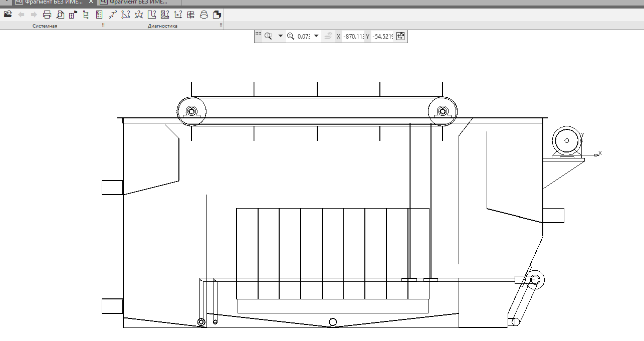Click the point coordinates measurement icon
Screen dimensions: 644x341
(x=178, y=15)
